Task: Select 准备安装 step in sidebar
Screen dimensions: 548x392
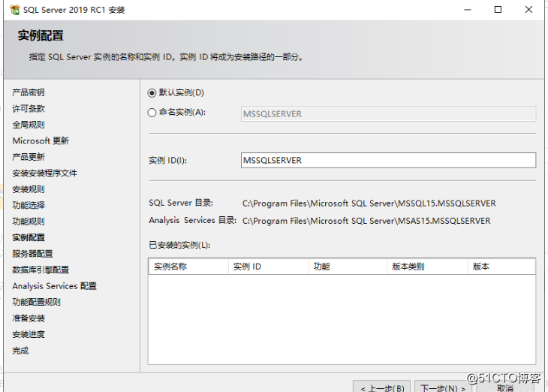Action: point(29,318)
